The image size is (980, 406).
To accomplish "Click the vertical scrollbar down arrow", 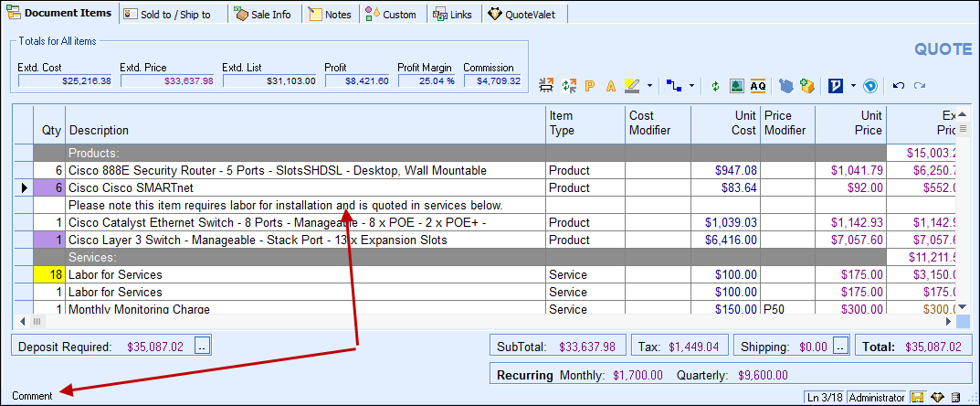I will [x=961, y=306].
